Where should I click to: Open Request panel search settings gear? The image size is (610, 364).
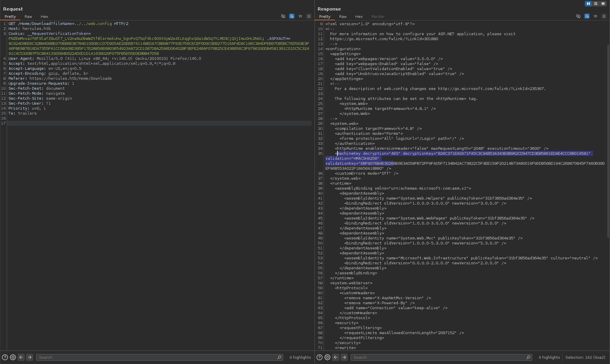coord(13,357)
